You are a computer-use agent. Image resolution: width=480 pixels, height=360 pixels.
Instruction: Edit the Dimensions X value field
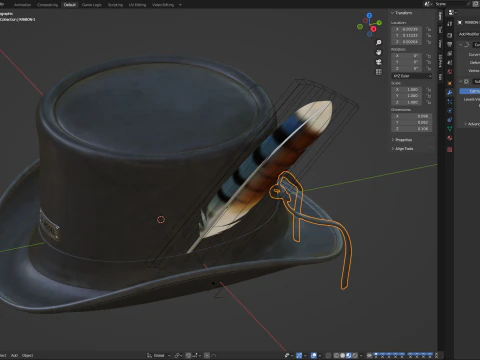pos(412,116)
